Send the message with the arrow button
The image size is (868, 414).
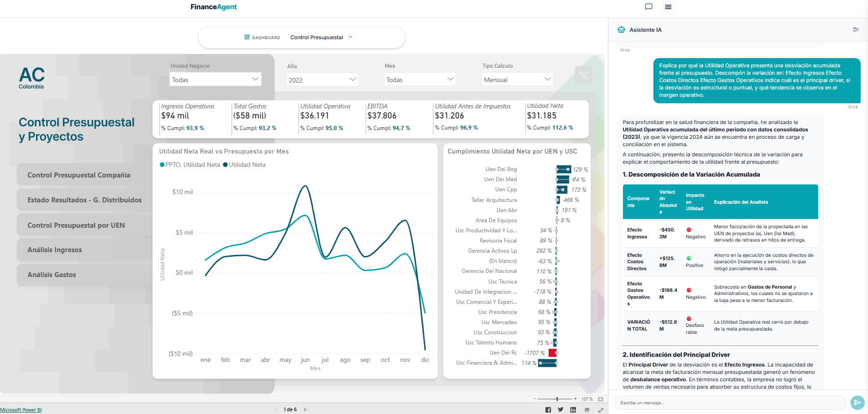857,402
